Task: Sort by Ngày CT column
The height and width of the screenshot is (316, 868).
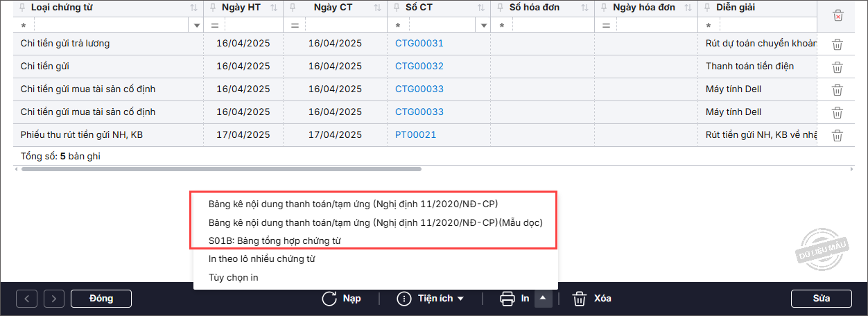Action: coord(376,8)
